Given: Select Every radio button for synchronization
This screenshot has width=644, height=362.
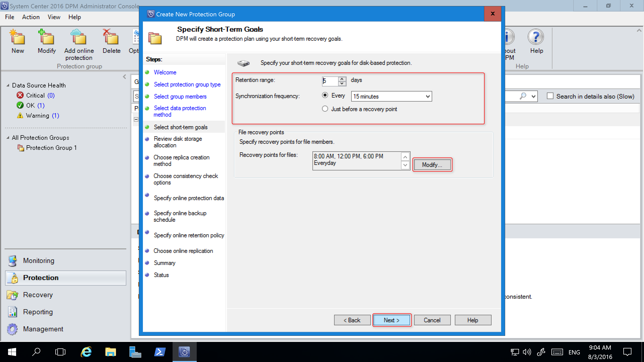Looking at the screenshot, I should pos(325,96).
